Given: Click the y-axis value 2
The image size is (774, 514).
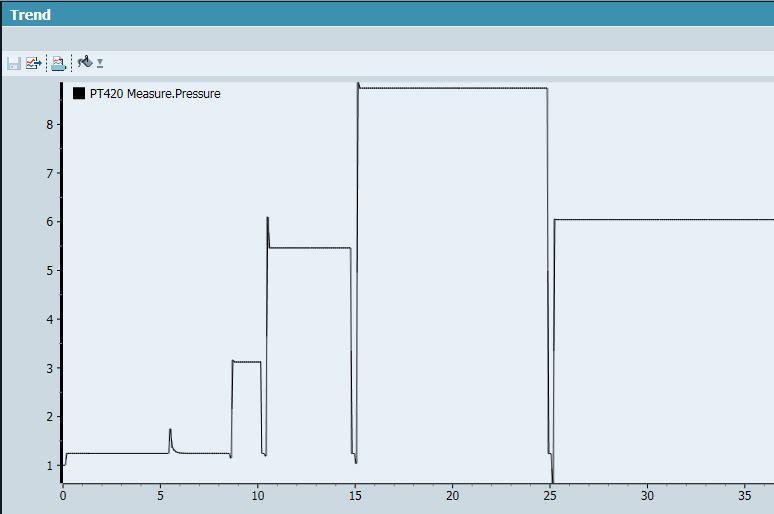Looking at the screenshot, I should click(x=50, y=417).
